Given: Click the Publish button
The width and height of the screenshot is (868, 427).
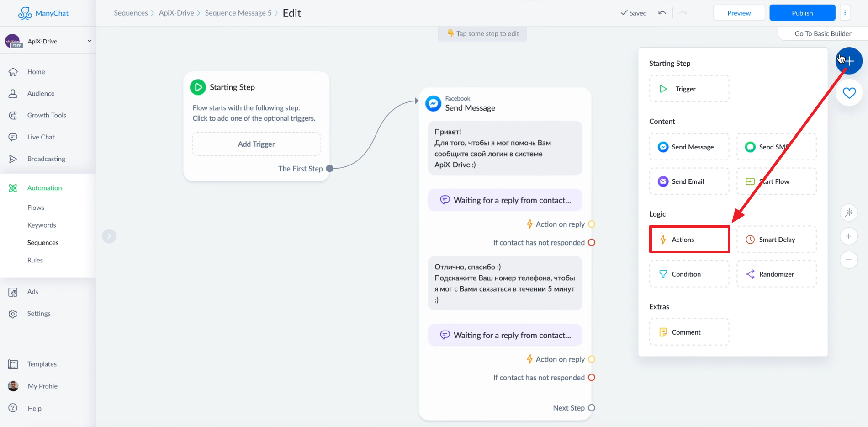Looking at the screenshot, I should coord(802,13).
